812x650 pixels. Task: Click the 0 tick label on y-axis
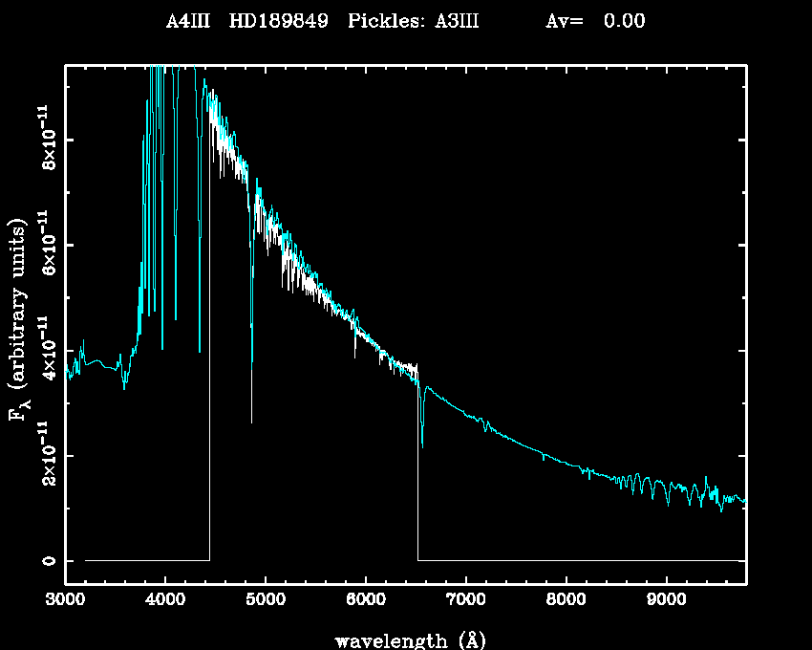(x=48, y=560)
